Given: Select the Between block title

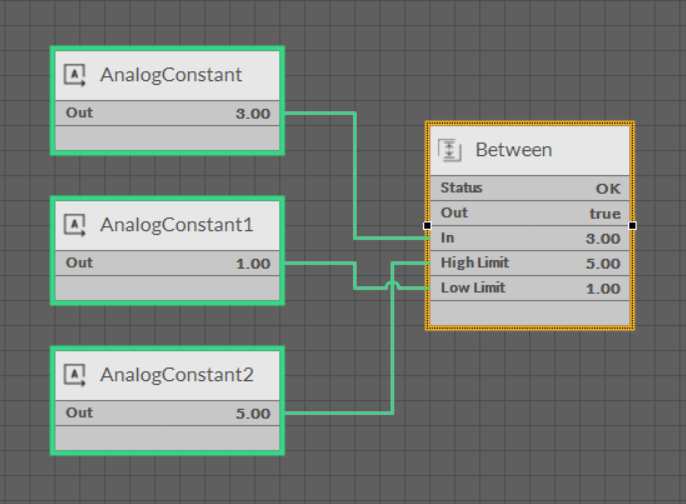Looking at the screenshot, I should pos(513,150).
